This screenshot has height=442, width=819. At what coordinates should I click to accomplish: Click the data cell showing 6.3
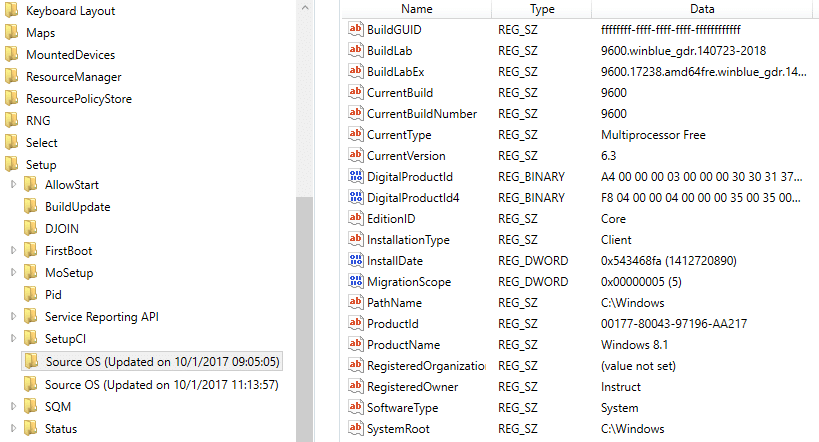tap(609, 156)
